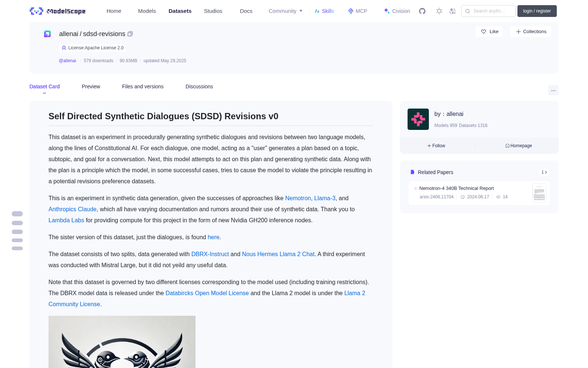Viewport: 588px width, 368px height.
Task: Click the ModelScope logo
Action: coord(58,11)
